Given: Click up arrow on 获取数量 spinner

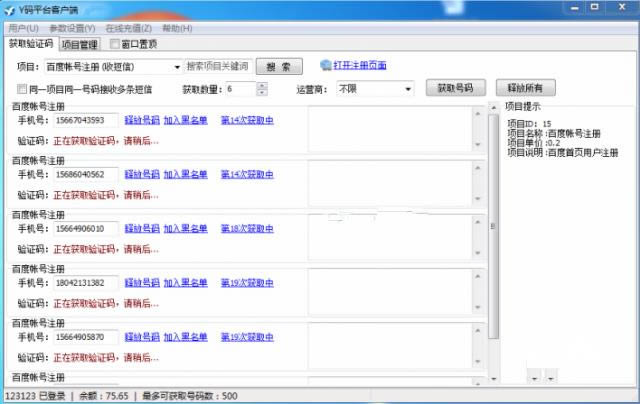Looking at the screenshot, I should point(262,85).
